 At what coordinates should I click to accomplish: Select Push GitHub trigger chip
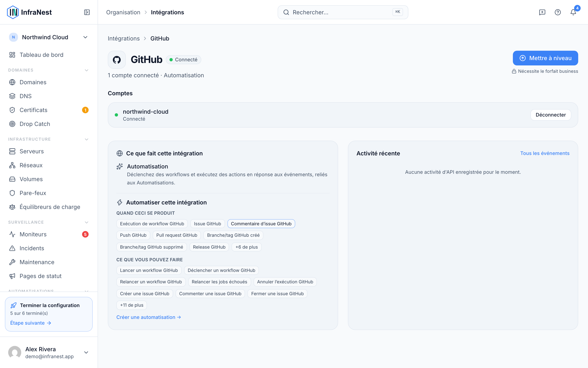(133, 235)
